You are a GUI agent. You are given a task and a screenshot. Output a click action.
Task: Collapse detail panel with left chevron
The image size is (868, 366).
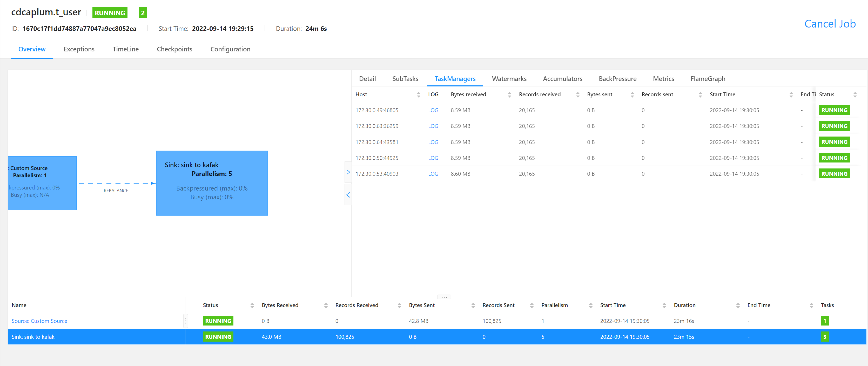pos(348,195)
